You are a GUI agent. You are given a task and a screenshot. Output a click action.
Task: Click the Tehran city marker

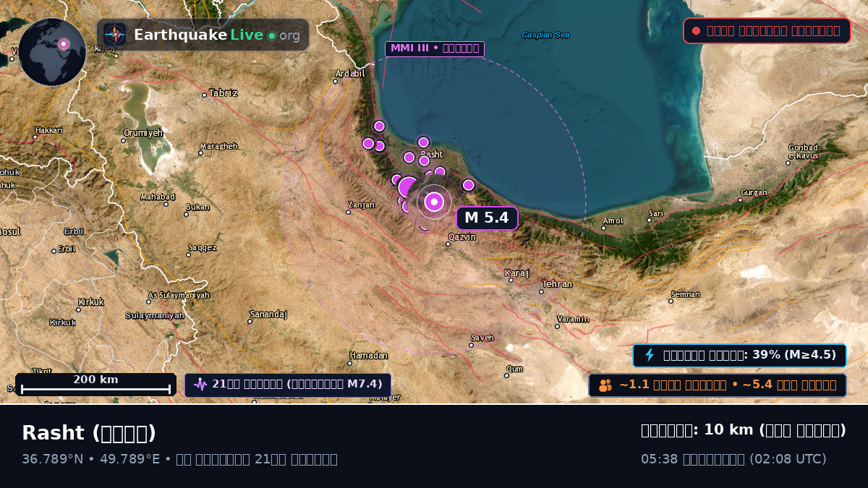[x=542, y=292]
